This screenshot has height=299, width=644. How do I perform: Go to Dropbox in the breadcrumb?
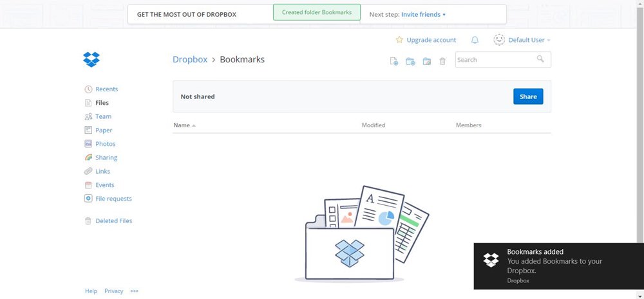click(x=190, y=59)
